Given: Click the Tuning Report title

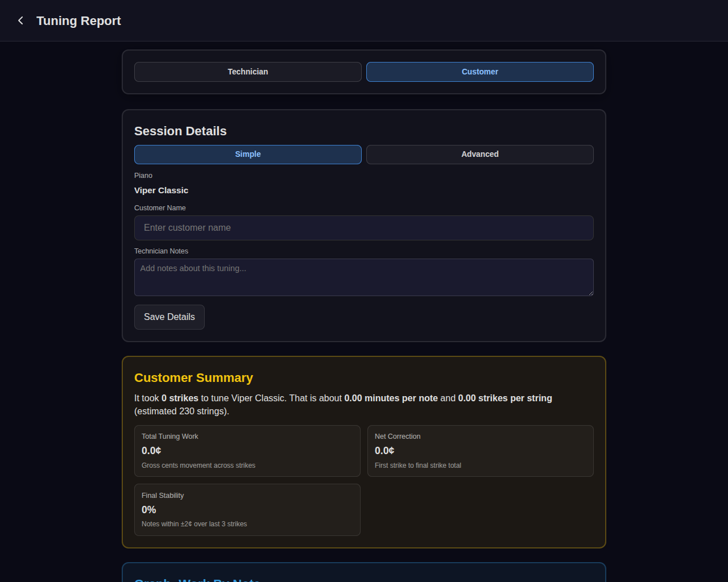Looking at the screenshot, I should pos(78,20).
